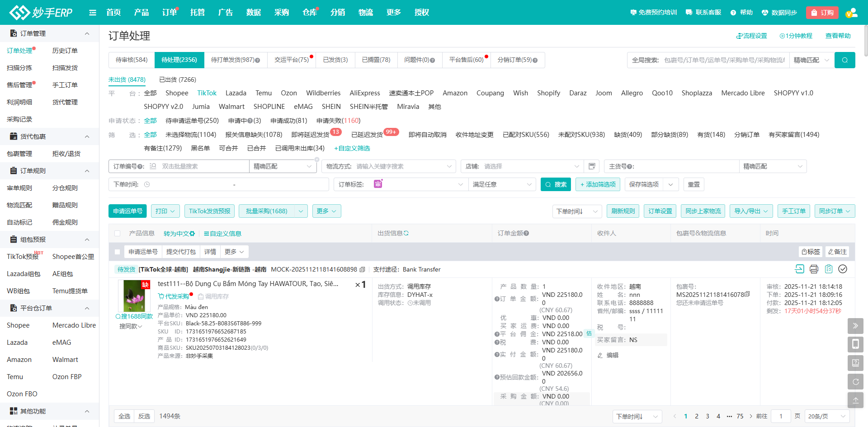
Task: Tick the checkbox in the order action row
Action: click(118, 252)
